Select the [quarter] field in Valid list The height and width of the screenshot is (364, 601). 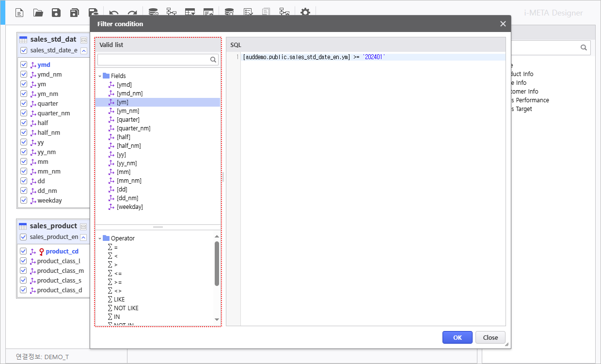(128, 120)
